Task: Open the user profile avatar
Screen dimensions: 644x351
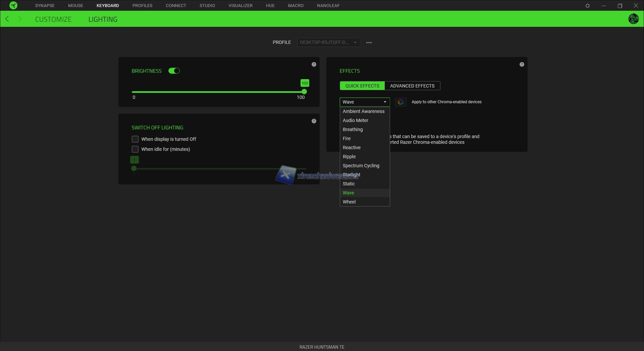Action: coord(633,19)
